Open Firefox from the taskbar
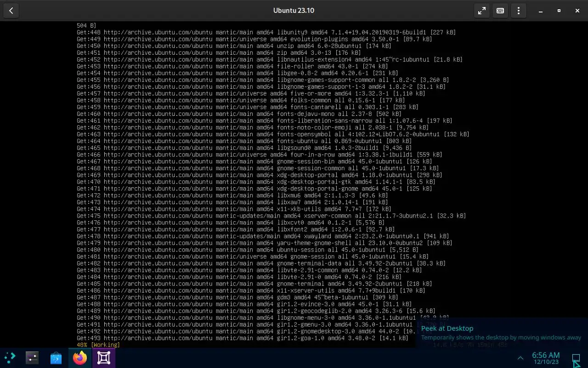The height and width of the screenshot is (368, 588). pos(80,357)
